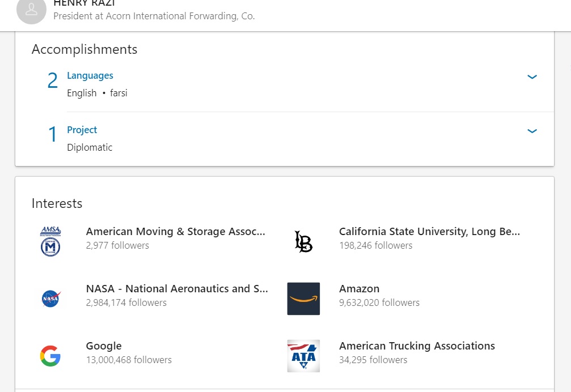This screenshot has width=571, height=392.
Task: Open the Google interest page title
Action: (x=104, y=346)
